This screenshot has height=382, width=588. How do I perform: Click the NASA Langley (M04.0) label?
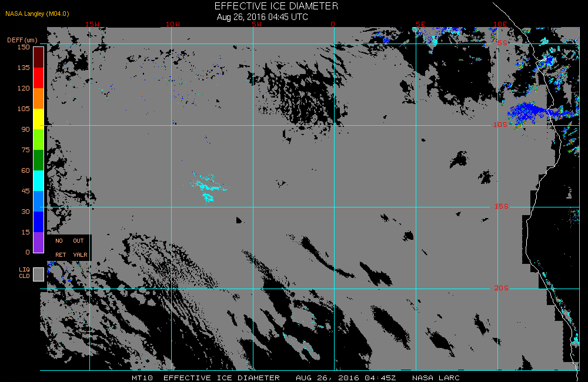tap(37, 14)
